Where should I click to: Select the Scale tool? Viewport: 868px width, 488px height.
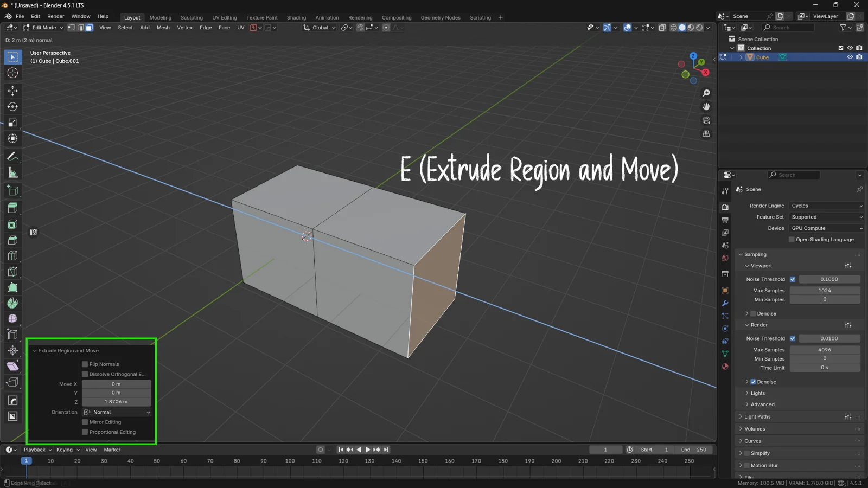point(12,123)
